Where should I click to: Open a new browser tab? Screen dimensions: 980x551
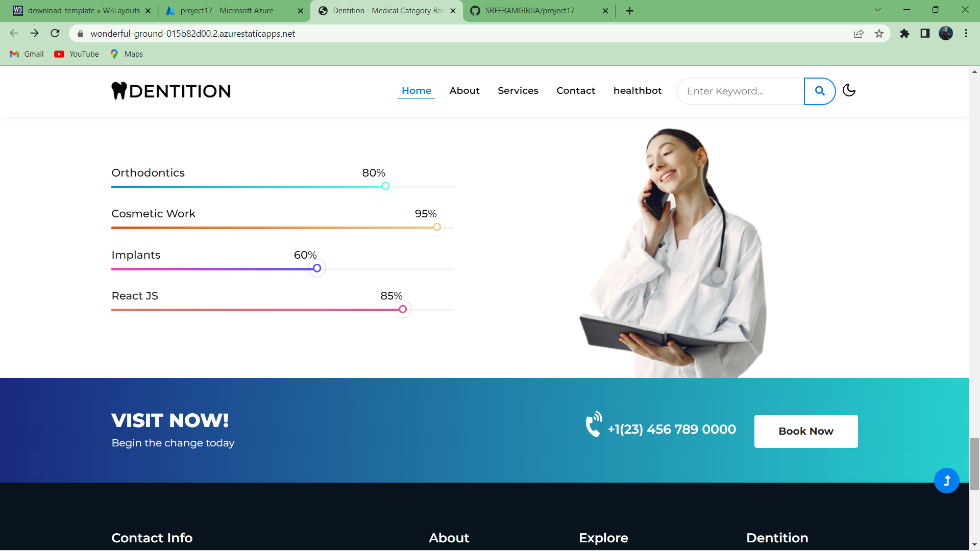click(x=629, y=11)
